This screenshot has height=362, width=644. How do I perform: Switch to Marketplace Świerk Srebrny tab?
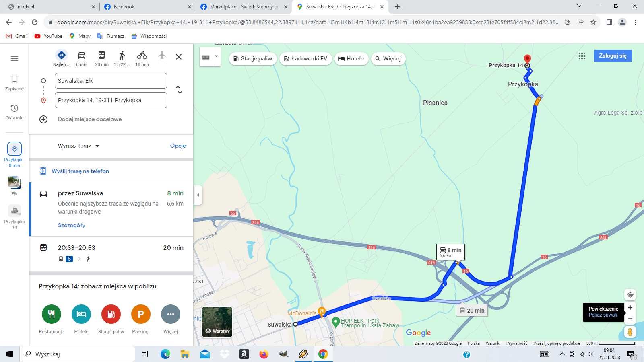(244, 7)
